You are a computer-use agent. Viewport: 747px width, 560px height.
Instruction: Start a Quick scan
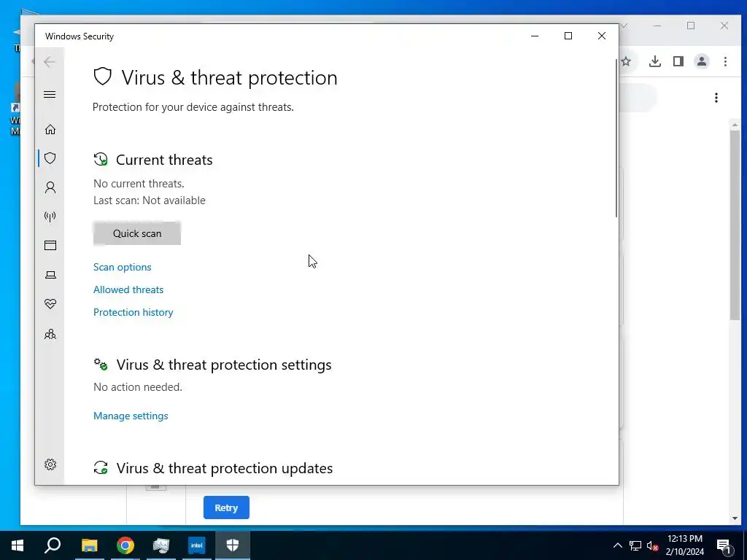(x=137, y=233)
